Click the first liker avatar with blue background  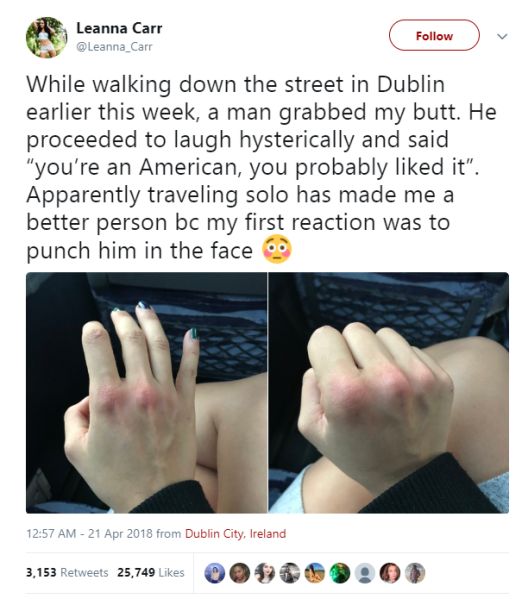[215, 573]
